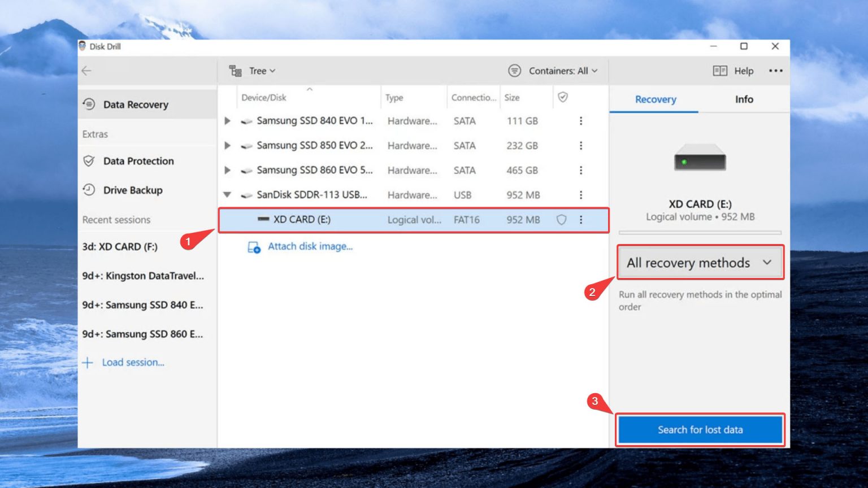Click the Tree view hierarchy icon
Viewport: 868px width, 488px height.
[x=235, y=71]
